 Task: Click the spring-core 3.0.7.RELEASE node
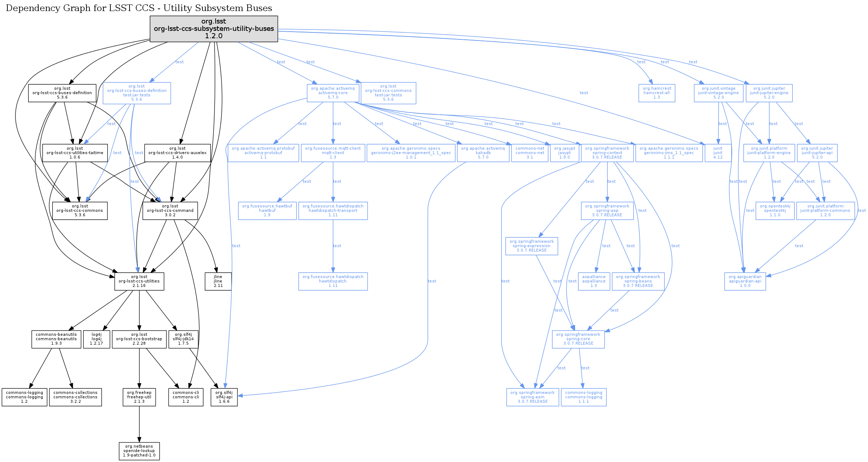578,339
